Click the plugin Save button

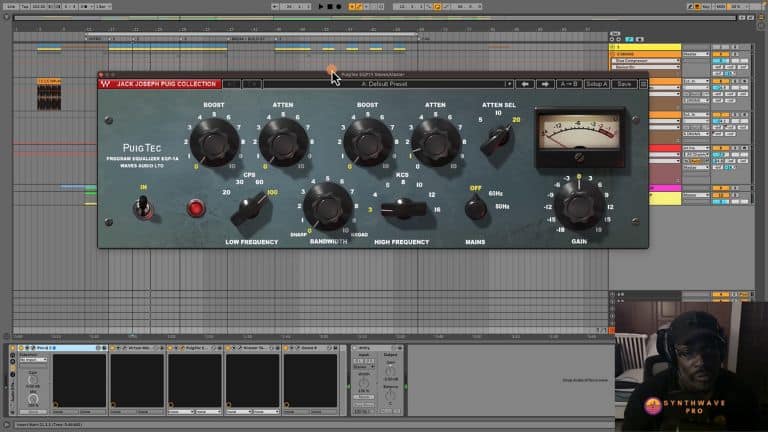click(x=624, y=84)
